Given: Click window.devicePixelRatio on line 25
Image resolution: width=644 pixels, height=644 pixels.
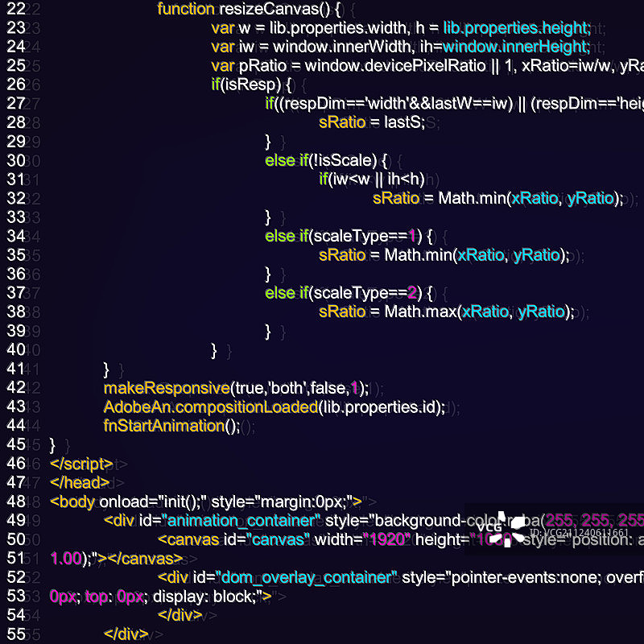Looking at the screenshot, I should (x=395, y=66).
